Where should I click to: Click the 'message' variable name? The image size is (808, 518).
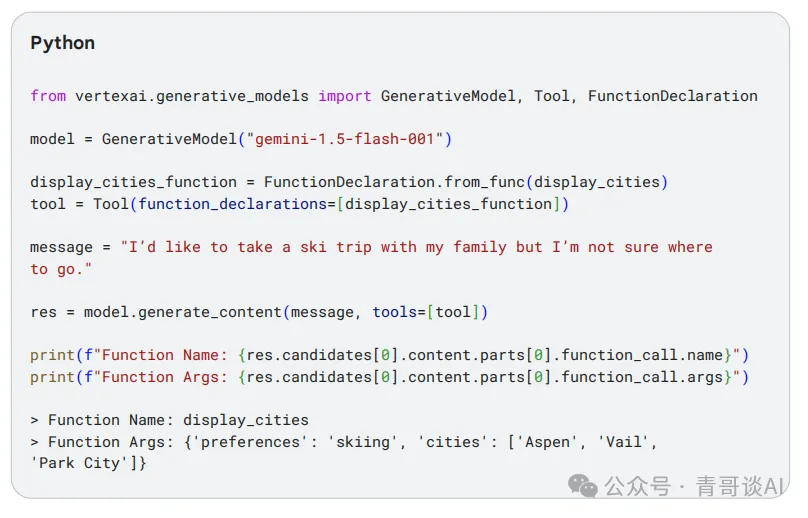[61, 247]
